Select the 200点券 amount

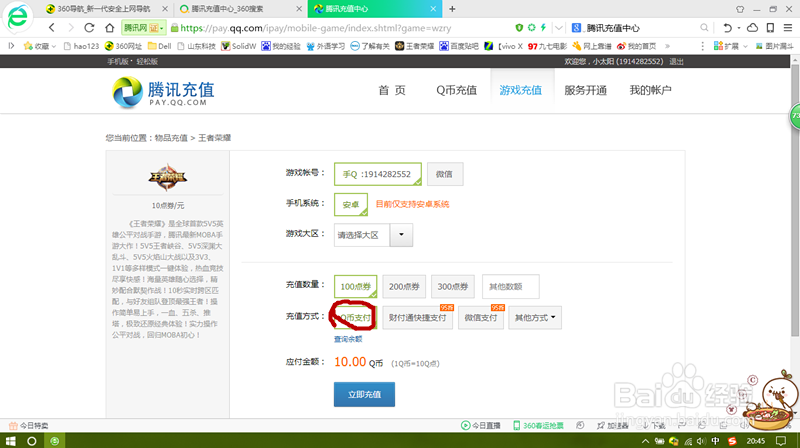404,286
